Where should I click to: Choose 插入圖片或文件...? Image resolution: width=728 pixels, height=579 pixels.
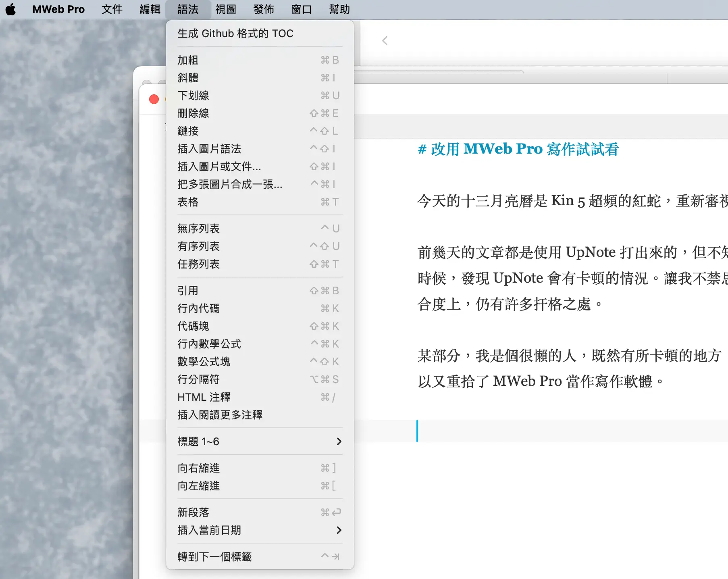click(260, 167)
